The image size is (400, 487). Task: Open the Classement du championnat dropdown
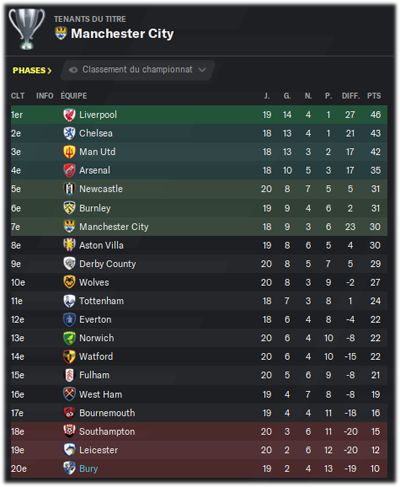point(137,70)
